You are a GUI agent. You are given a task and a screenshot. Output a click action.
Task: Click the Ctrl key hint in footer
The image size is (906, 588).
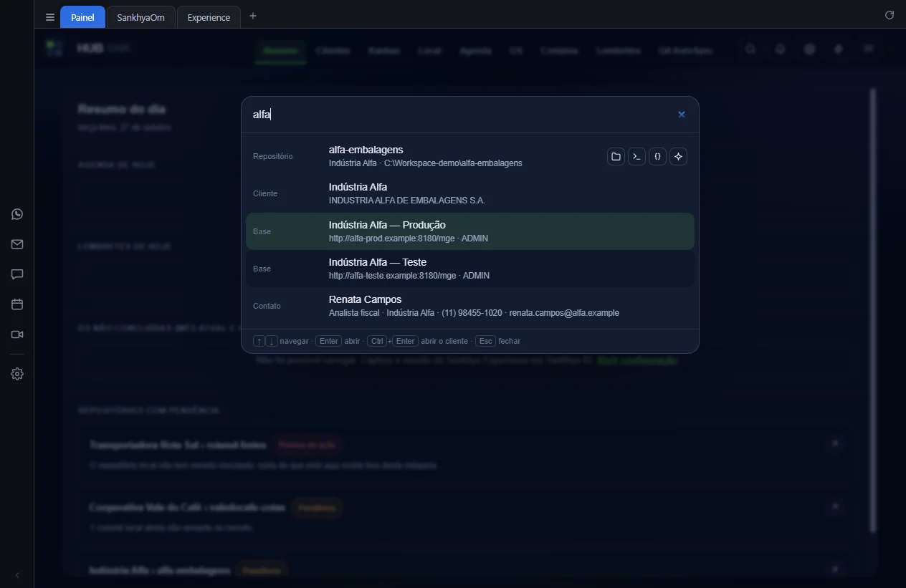377,341
